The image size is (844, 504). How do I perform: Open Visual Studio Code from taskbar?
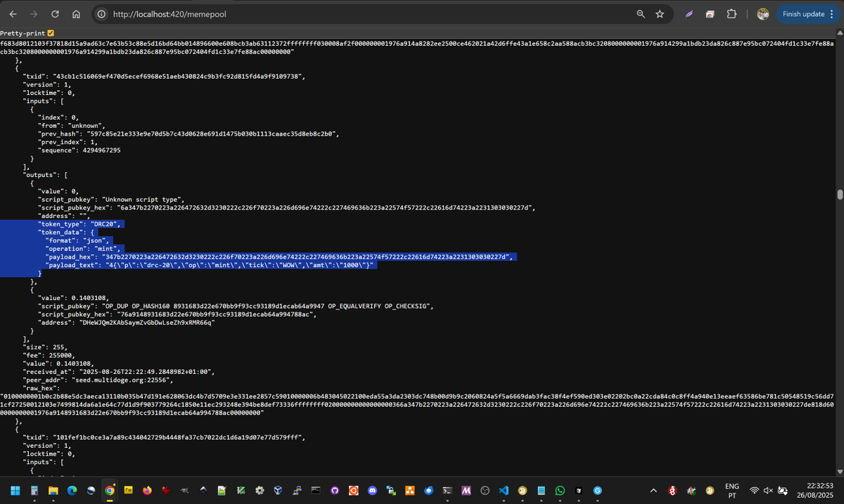(x=504, y=490)
